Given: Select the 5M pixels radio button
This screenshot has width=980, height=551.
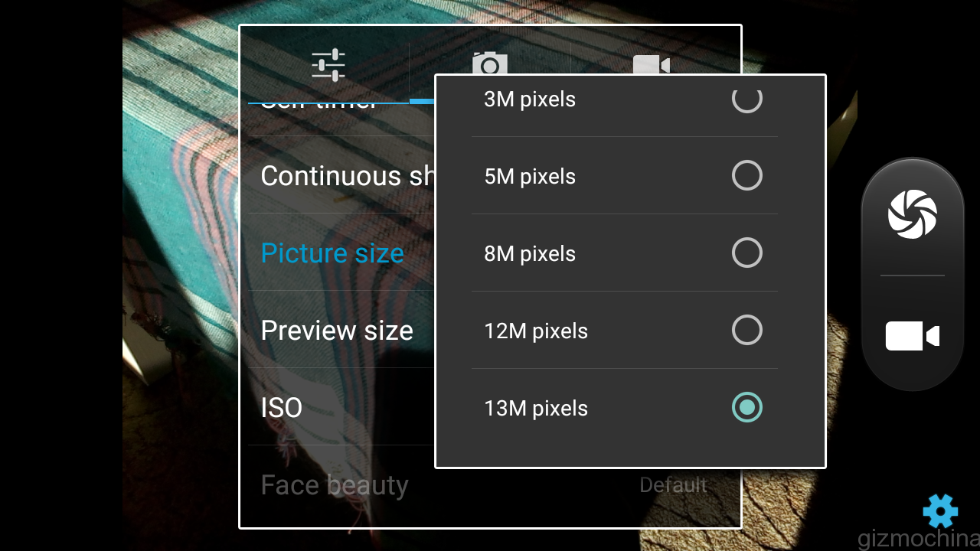Looking at the screenshot, I should [x=746, y=176].
